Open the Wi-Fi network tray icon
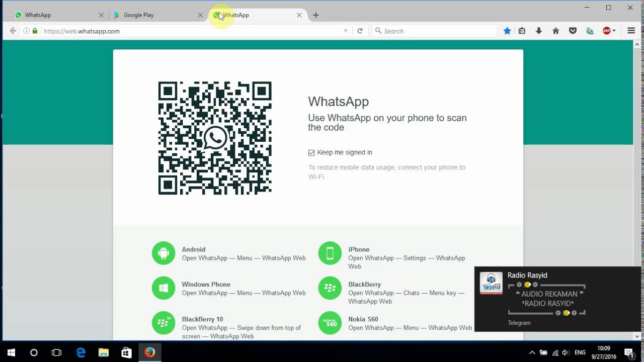 click(555, 353)
